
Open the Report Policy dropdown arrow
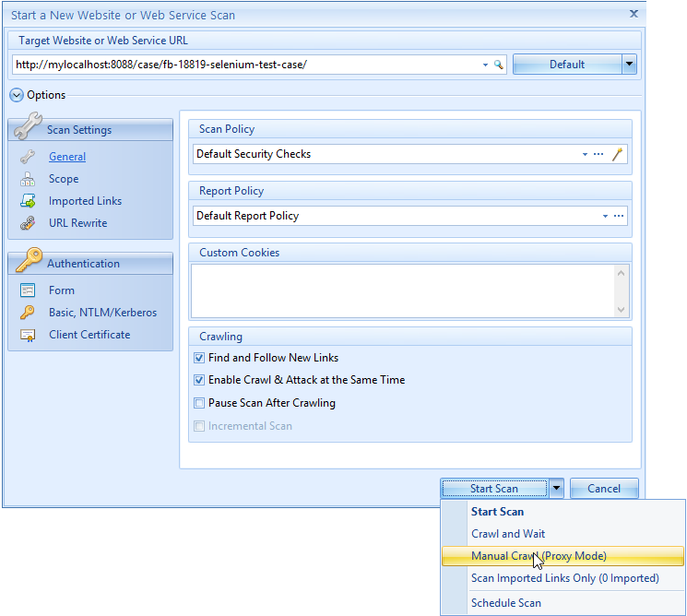(605, 216)
